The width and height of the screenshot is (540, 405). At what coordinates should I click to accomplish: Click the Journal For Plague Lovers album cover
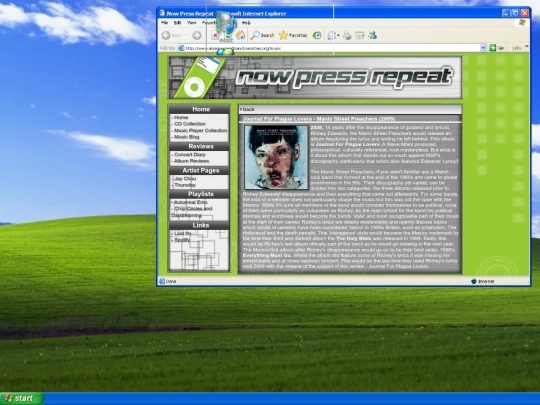click(276, 157)
